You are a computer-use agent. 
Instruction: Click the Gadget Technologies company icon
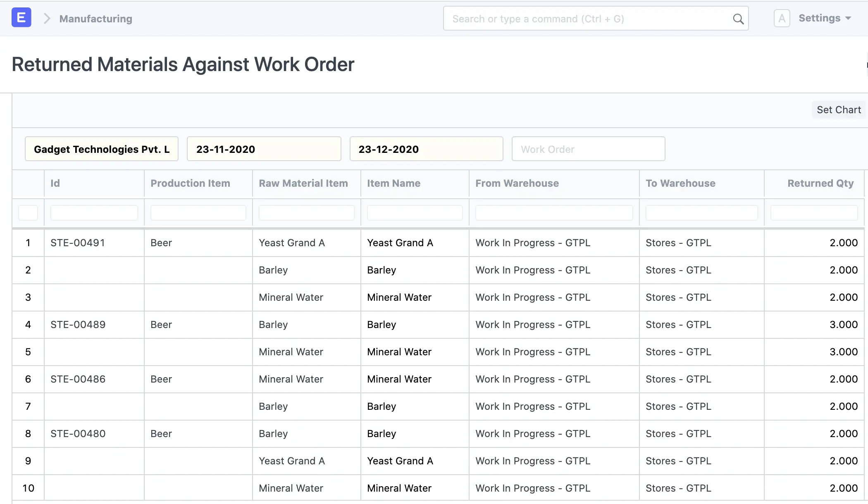(x=21, y=18)
